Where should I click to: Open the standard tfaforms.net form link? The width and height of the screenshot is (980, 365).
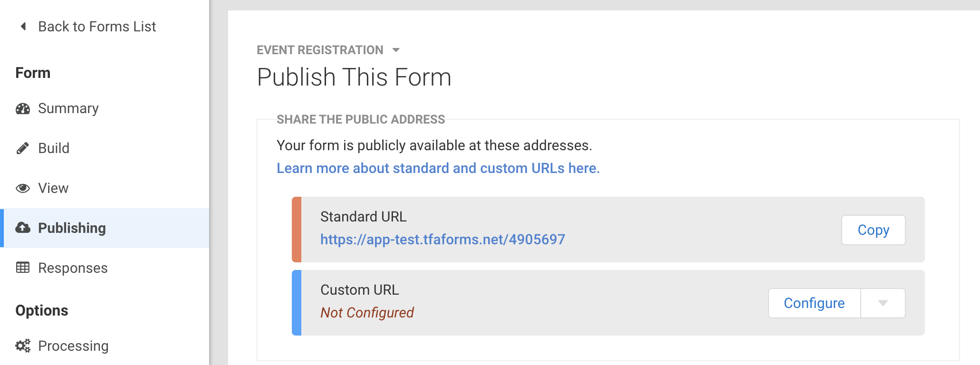[442, 239]
